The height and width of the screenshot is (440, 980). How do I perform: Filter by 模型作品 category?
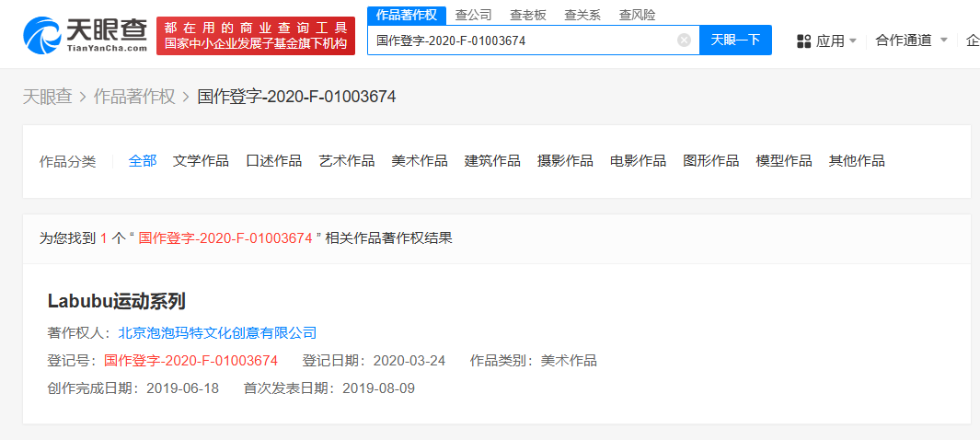[784, 160]
